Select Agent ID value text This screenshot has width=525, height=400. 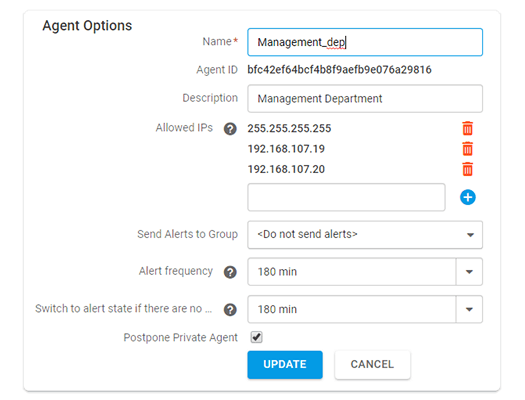click(x=340, y=70)
